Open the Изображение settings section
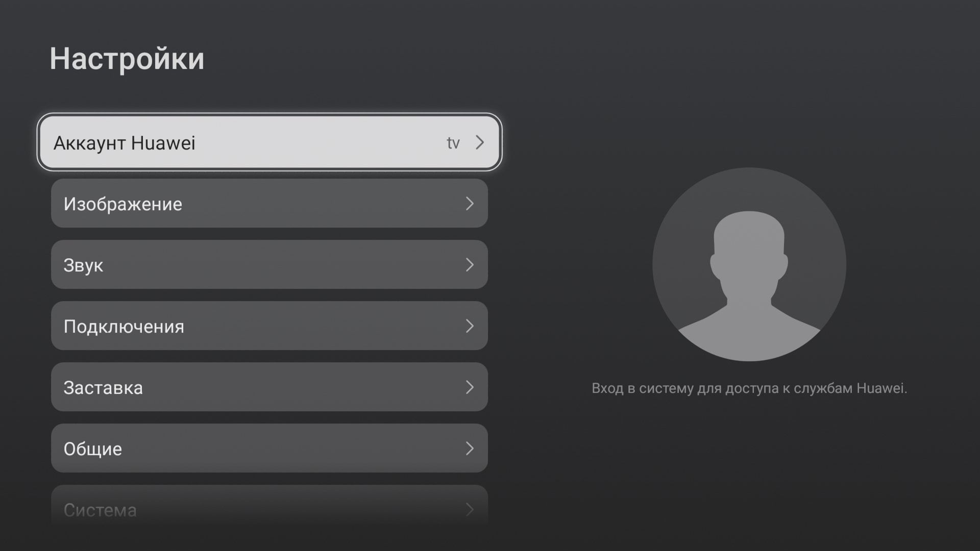Viewport: 980px width, 551px height. click(x=269, y=203)
